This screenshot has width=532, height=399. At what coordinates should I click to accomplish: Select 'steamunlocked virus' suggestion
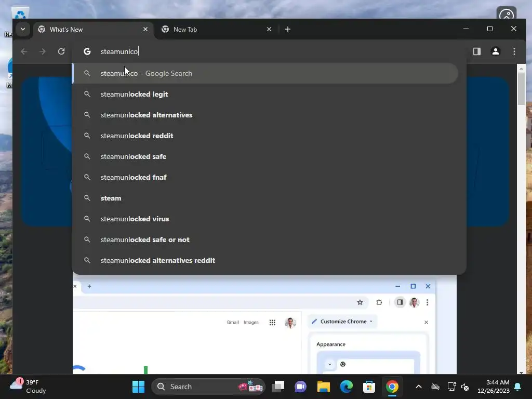pos(265,219)
